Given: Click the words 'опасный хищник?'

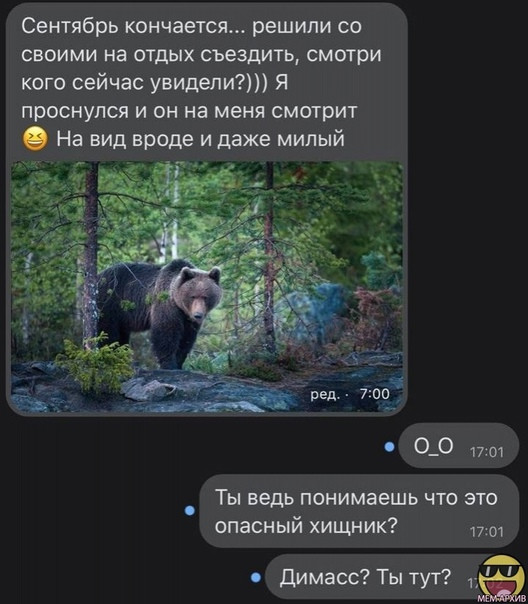Looking at the screenshot, I should (305, 525).
